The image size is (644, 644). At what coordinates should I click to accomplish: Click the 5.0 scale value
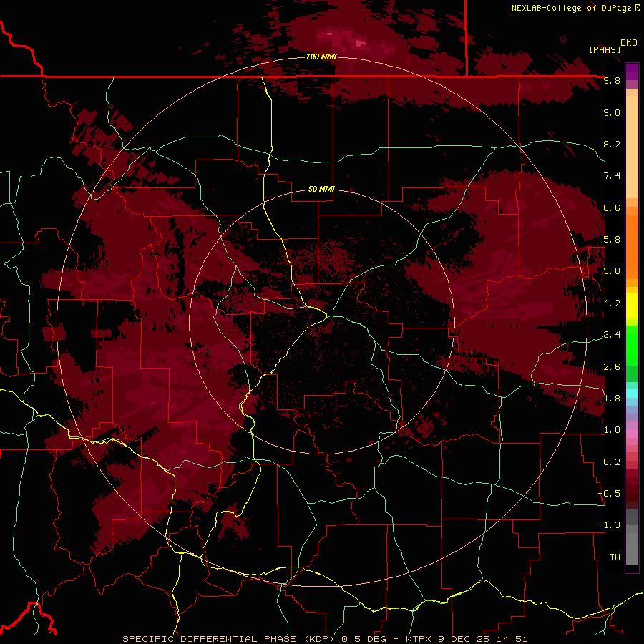point(612,271)
